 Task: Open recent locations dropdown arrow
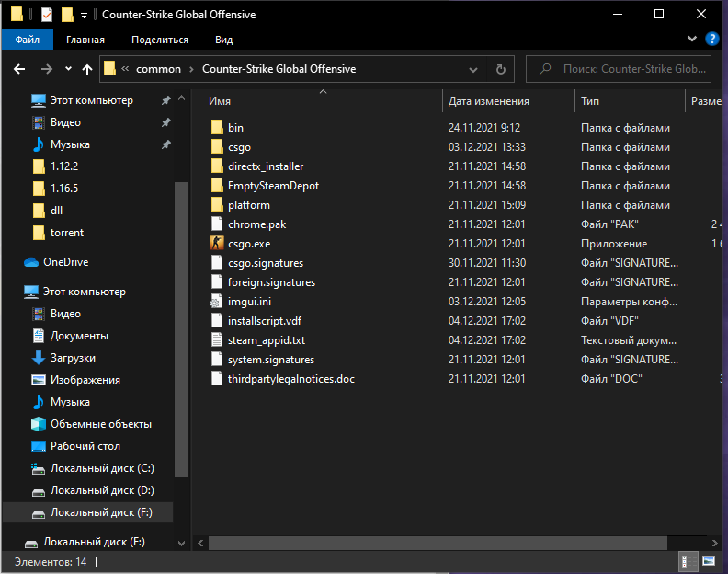pyautogui.click(x=68, y=69)
